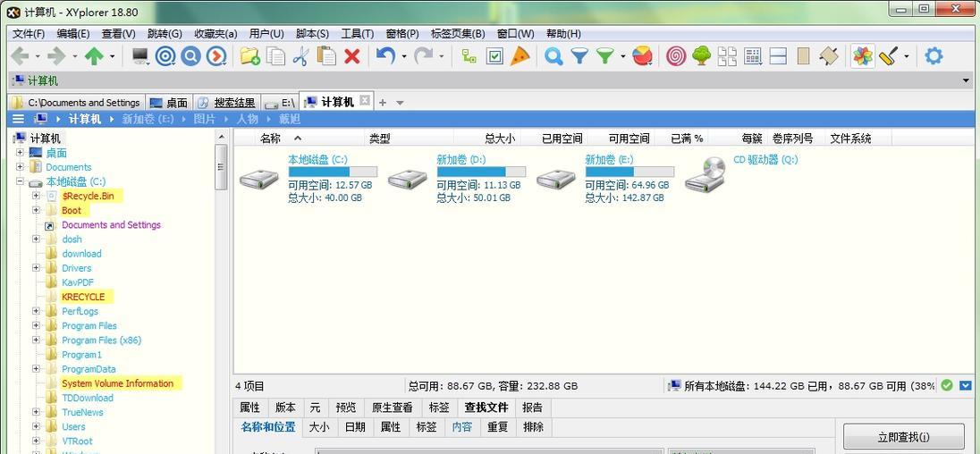Go up one level with green arrow
The image size is (980, 454).
pos(94,56)
